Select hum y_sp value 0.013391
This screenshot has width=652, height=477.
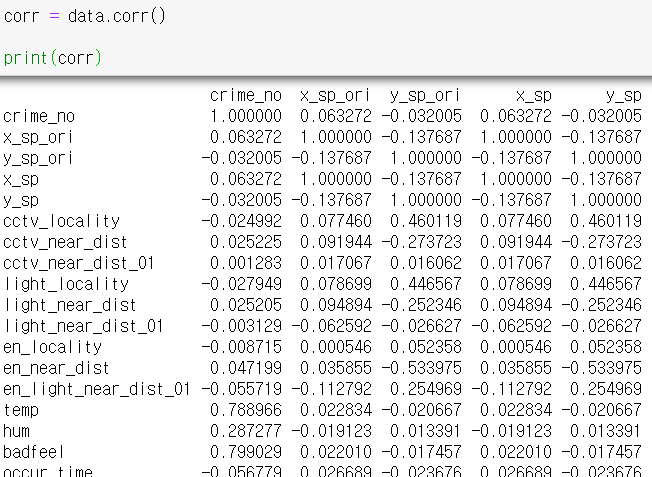click(x=605, y=431)
